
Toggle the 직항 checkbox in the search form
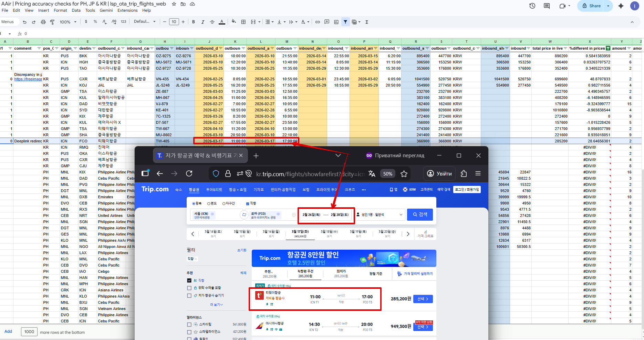coord(248,203)
